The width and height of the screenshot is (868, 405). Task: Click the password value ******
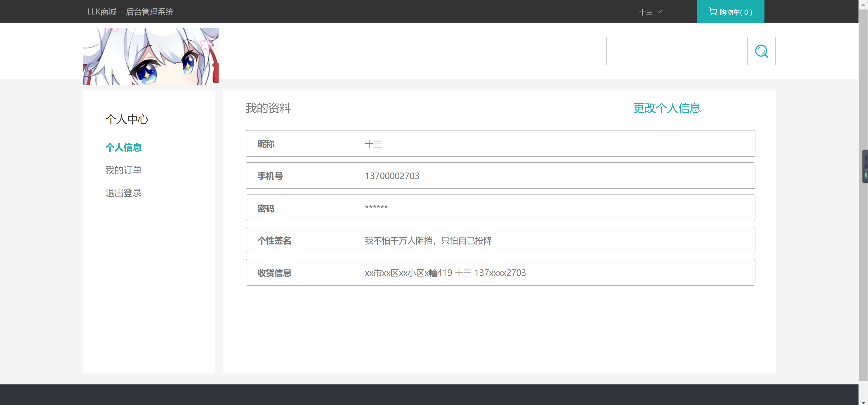[376, 207]
